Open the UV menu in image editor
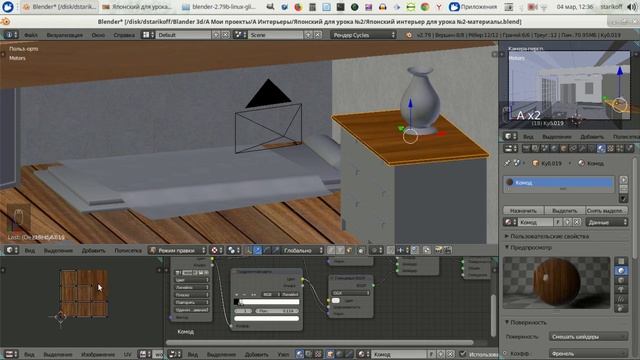 (x=127, y=354)
